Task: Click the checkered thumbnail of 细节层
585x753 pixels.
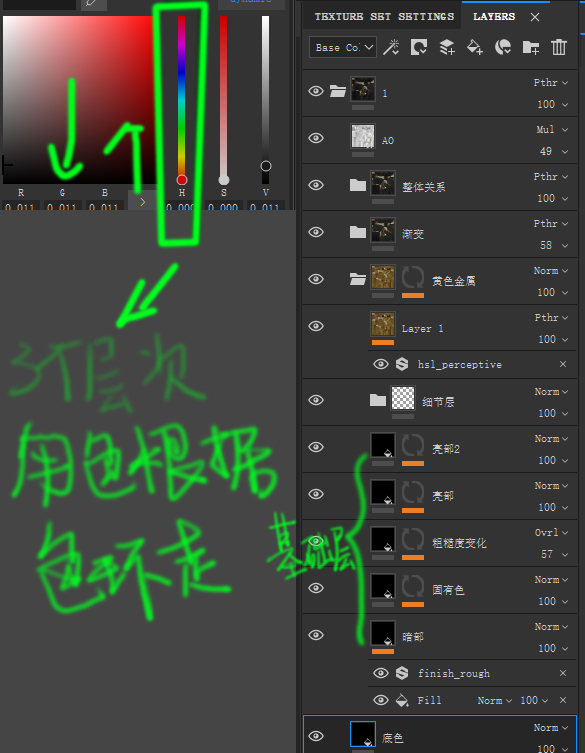Action: tap(403, 398)
